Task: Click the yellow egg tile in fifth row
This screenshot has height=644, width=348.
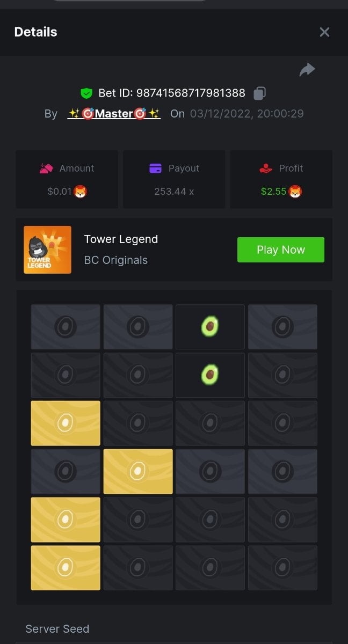Action: [66, 519]
